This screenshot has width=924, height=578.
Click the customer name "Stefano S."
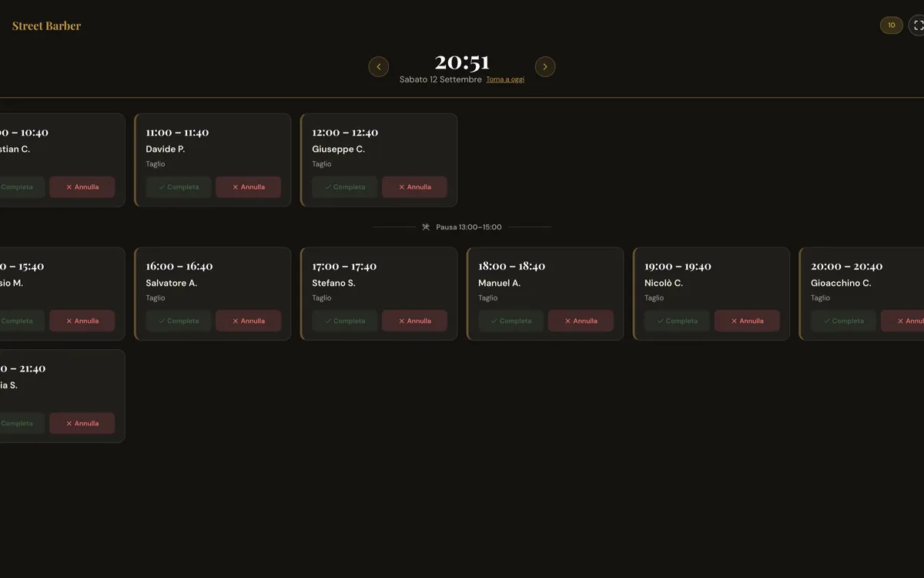point(334,284)
